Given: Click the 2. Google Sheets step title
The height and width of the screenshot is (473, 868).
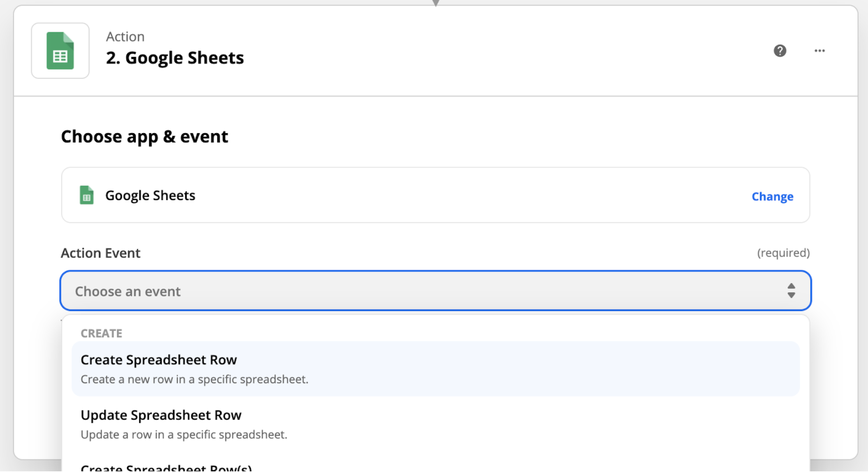Looking at the screenshot, I should tap(174, 58).
